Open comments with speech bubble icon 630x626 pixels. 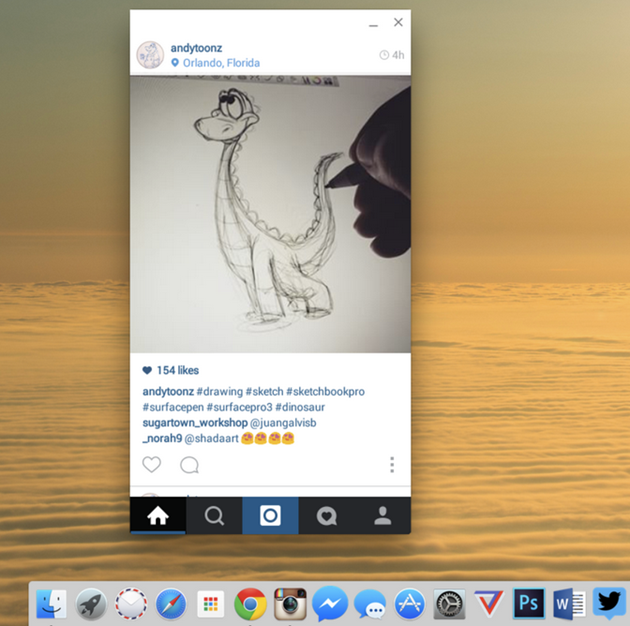pyautogui.click(x=189, y=465)
